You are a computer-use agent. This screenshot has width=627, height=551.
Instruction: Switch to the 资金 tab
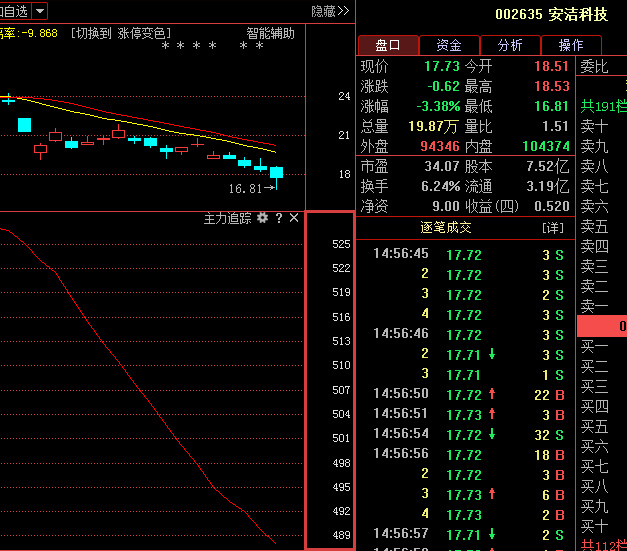point(449,45)
